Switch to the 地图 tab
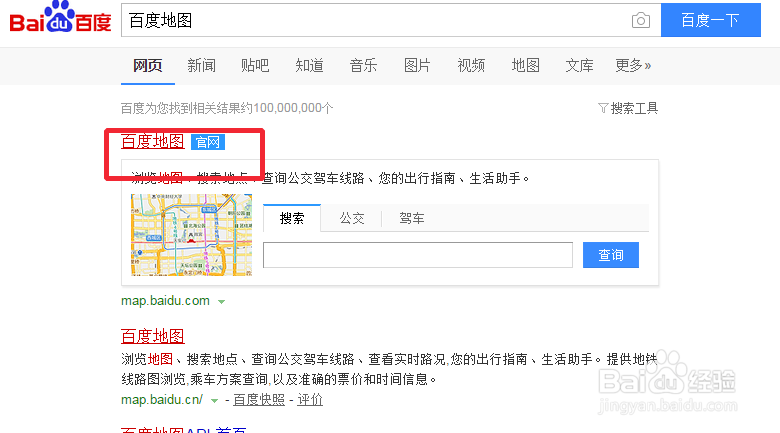The width and height of the screenshot is (780, 433). pos(526,65)
